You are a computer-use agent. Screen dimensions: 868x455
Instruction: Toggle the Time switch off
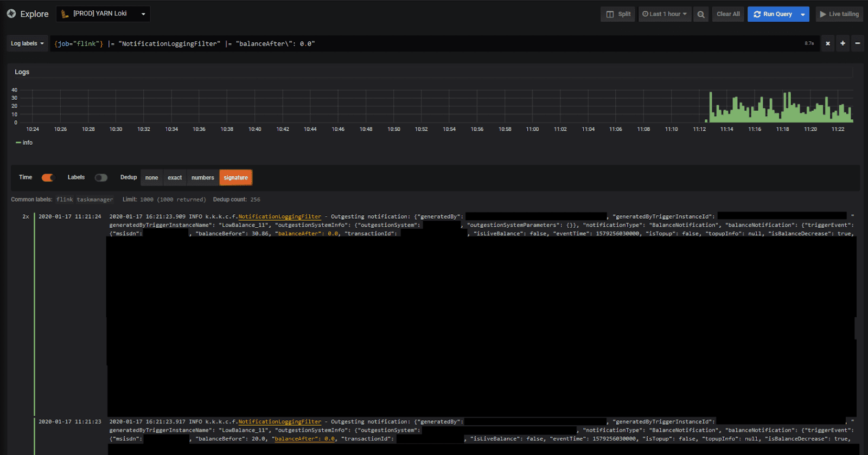(48, 177)
